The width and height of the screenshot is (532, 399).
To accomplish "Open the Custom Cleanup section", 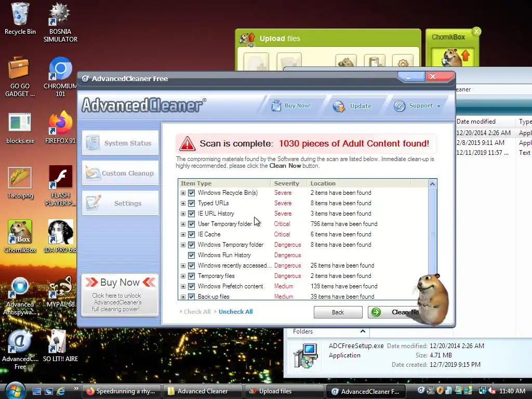I will click(120, 173).
